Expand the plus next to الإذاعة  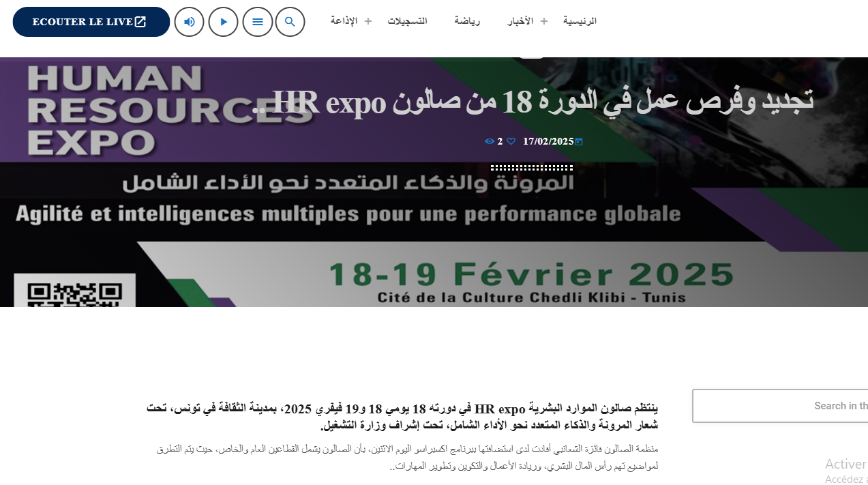tap(368, 21)
